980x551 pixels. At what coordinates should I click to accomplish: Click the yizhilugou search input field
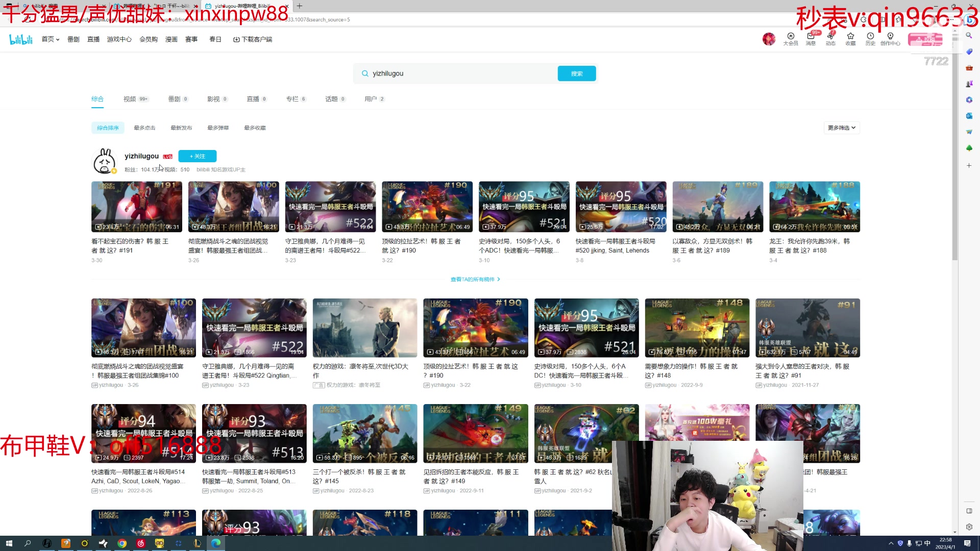point(462,73)
